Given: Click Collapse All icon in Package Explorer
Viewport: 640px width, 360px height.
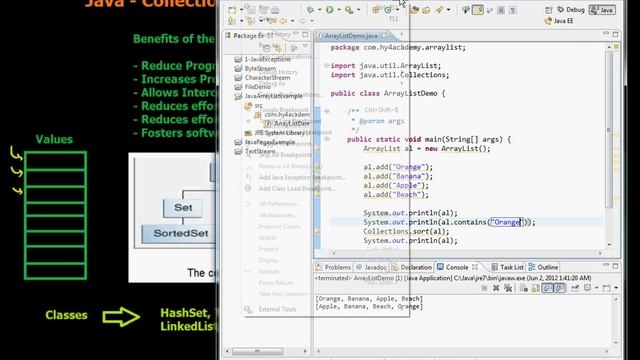Looking at the screenshot, I should tap(266, 48).
